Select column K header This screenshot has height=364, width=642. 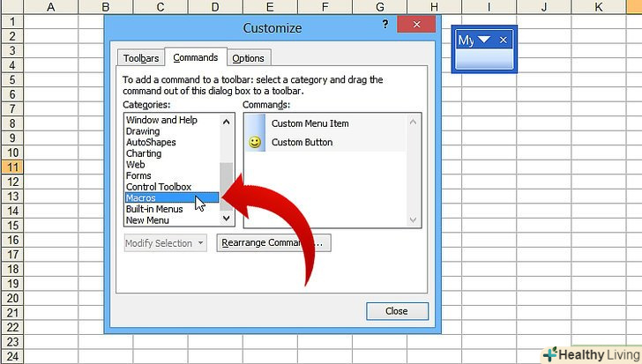pyautogui.click(x=598, y=6)
